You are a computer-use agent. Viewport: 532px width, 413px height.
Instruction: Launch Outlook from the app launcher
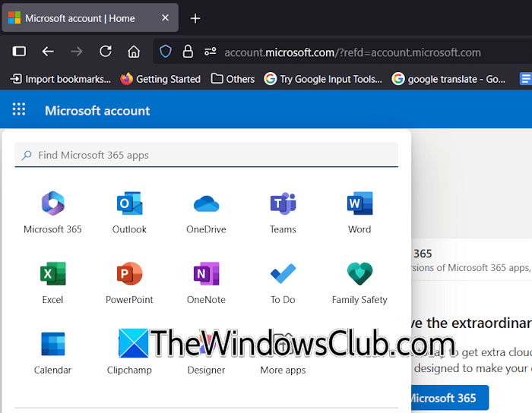point(130,203)
